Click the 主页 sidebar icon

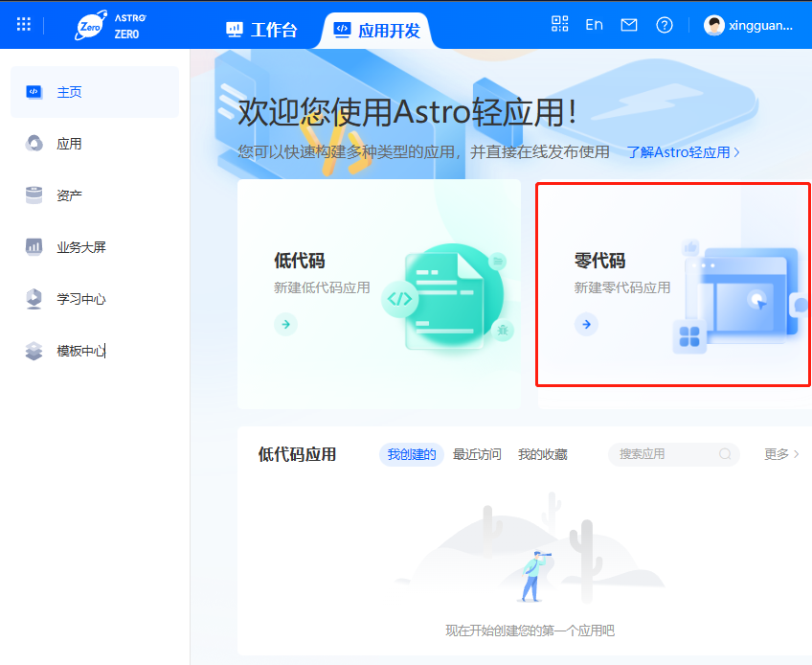(x=34, y=92)
